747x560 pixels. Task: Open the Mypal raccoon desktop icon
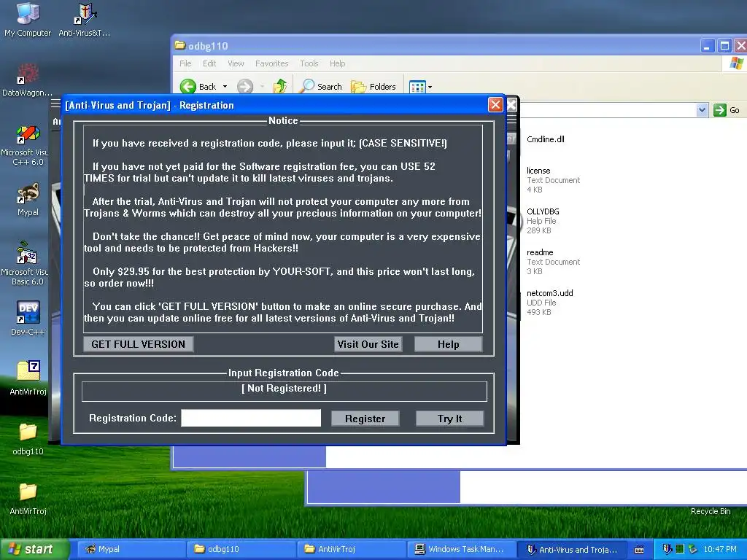(28, 200)
